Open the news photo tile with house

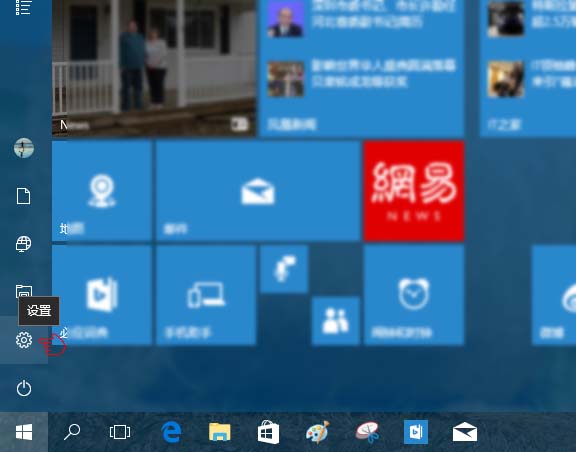(154, 68)
